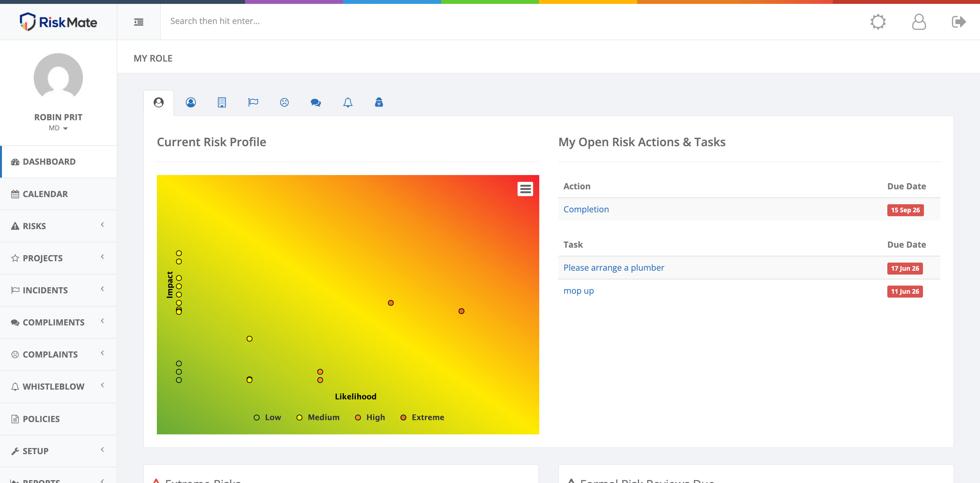Open the user account icon in header
Image resolution: width=980 pixels, height=483 pixels.
click(919, 22)
